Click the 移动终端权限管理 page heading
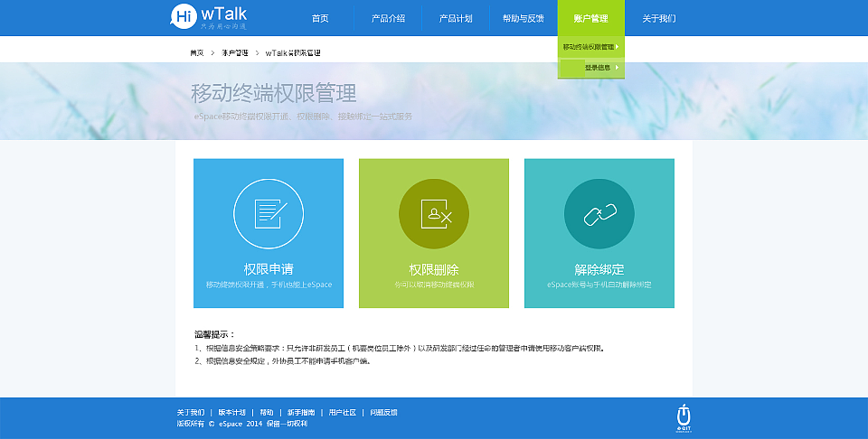 click(273, 93)
